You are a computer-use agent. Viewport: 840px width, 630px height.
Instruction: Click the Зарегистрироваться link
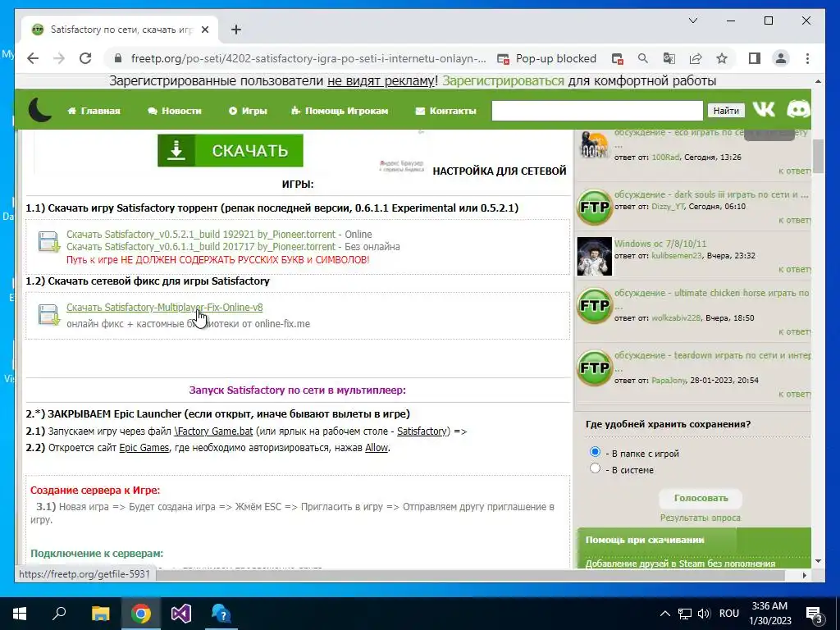pyautogui.click(x=503, y=81)
